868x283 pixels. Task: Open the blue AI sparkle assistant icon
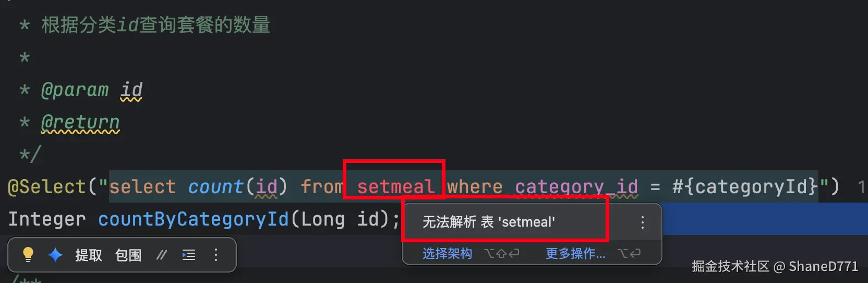(55, 255)
